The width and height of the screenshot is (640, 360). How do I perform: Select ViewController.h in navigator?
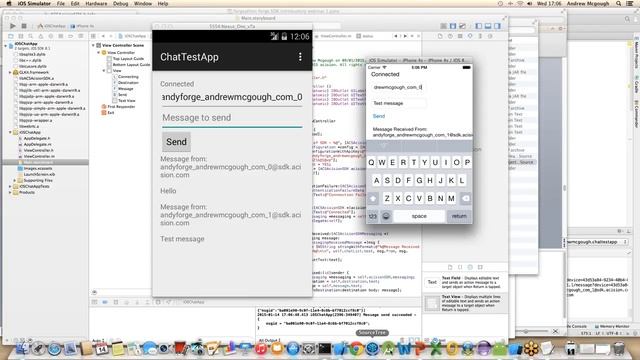(x=39, y=150)
